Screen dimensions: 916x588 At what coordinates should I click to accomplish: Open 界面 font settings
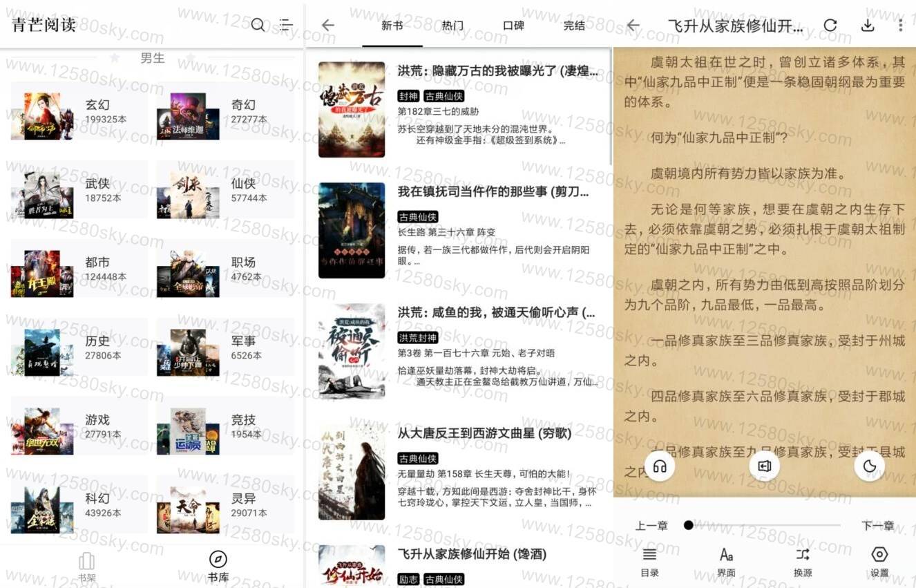(726, 562)
